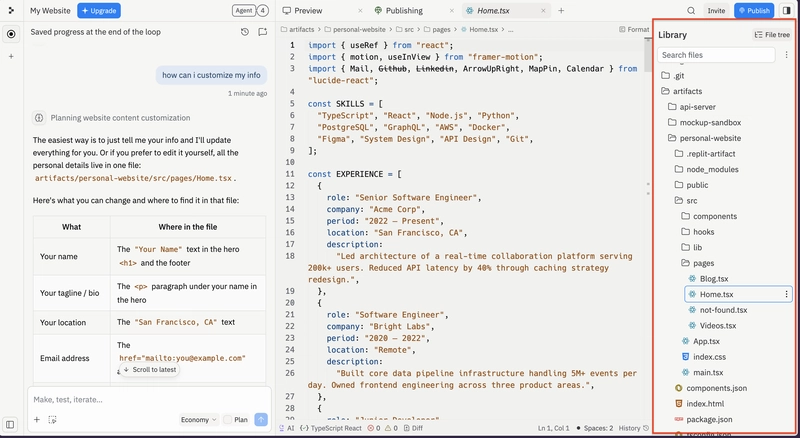
Task: Send the message with the arrow button
Action: pyautogui.click(x=261, y=420)
